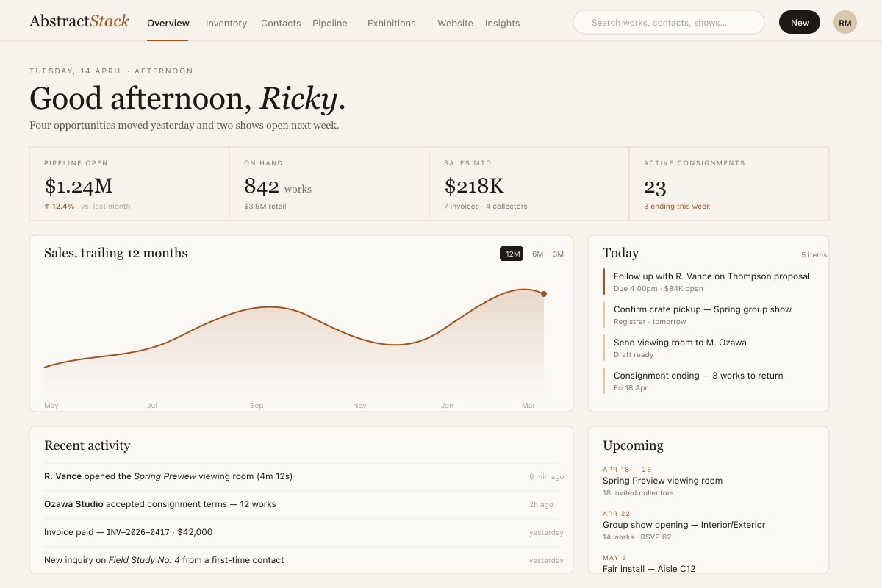Viewport: 882px width, 588px height.
Task: Click the March data point on the sales chart
Action: pyautogui.click(x=544, y=294)
